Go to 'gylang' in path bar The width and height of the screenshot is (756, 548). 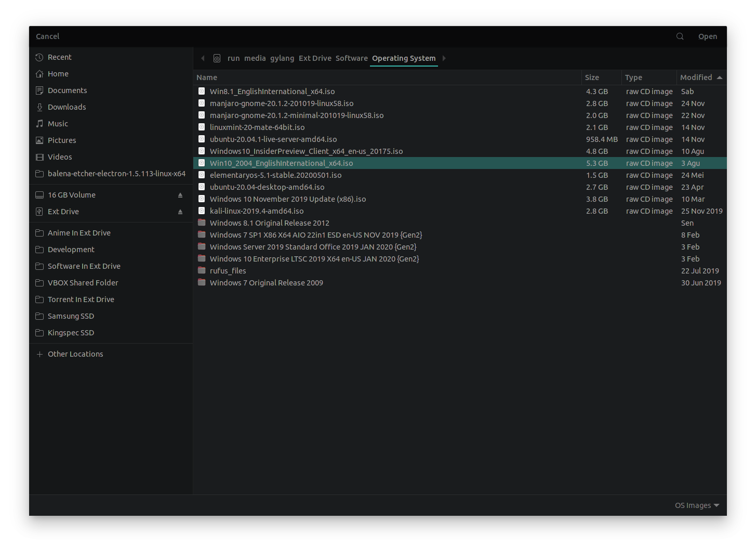282,58
